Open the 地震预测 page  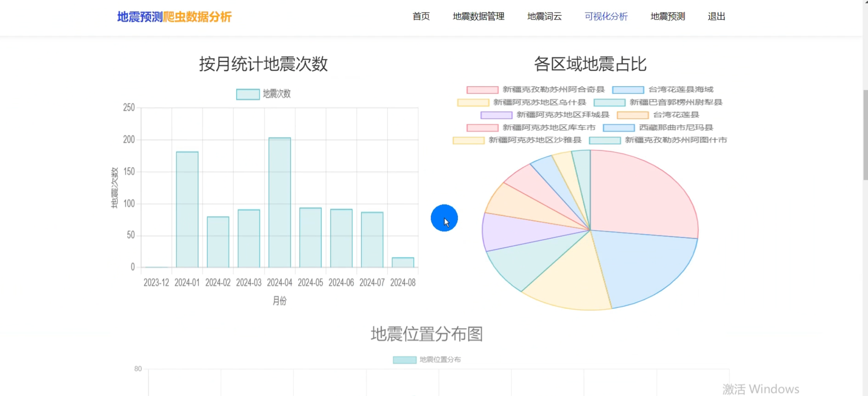tap(667, 16)
